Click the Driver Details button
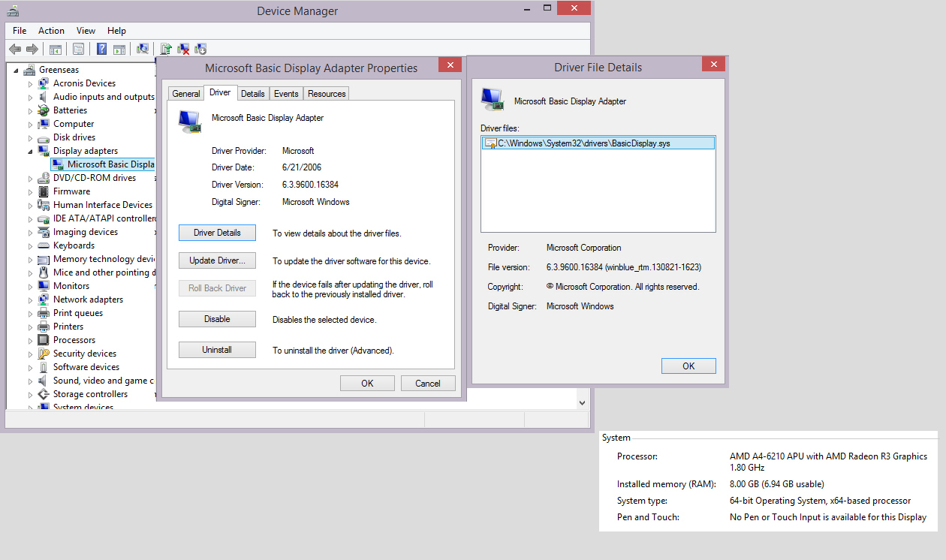Viewport: 946px width, 560px height. click(217, 233)
